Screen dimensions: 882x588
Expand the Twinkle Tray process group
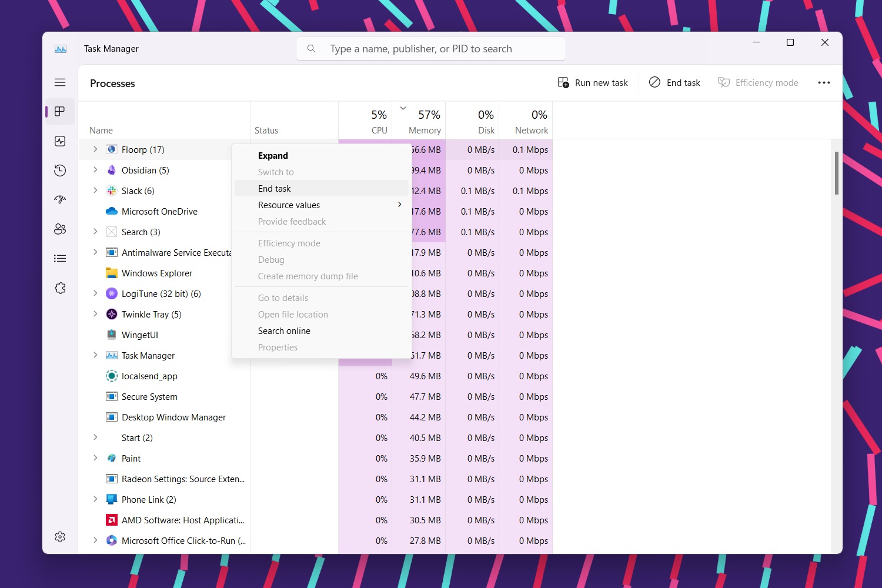tap(95, 314)
